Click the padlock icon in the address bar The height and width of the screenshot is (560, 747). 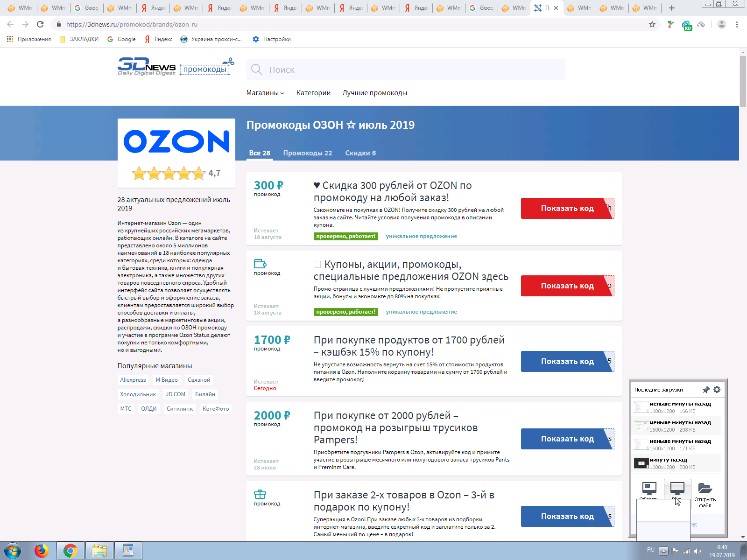tap(59, 24)
